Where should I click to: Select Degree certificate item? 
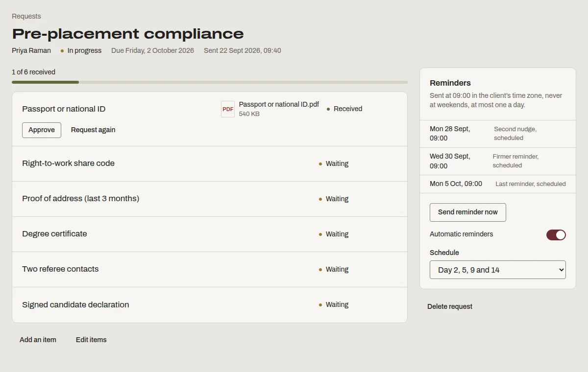click(x=210, y=234)
